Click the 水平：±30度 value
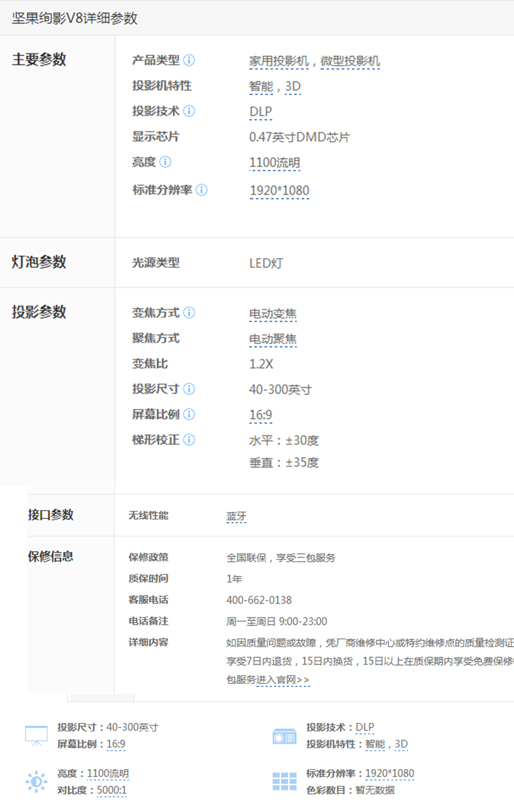Image resolution: width=514 pixels, height=812 pixels. (x=284, y=441)
